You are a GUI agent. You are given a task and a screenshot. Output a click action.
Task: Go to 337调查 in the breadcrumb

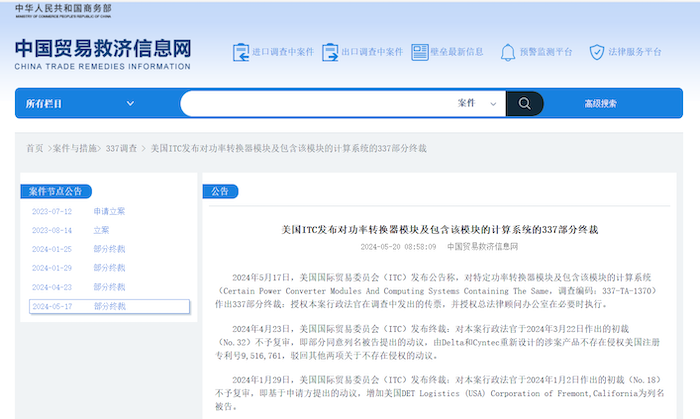(x=121, y=148)
